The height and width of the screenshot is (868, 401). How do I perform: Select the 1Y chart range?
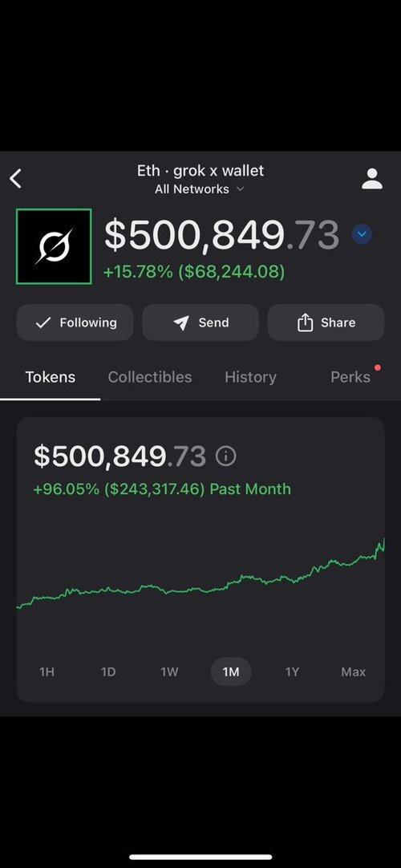pyautogui.click(x=292, y=671)
